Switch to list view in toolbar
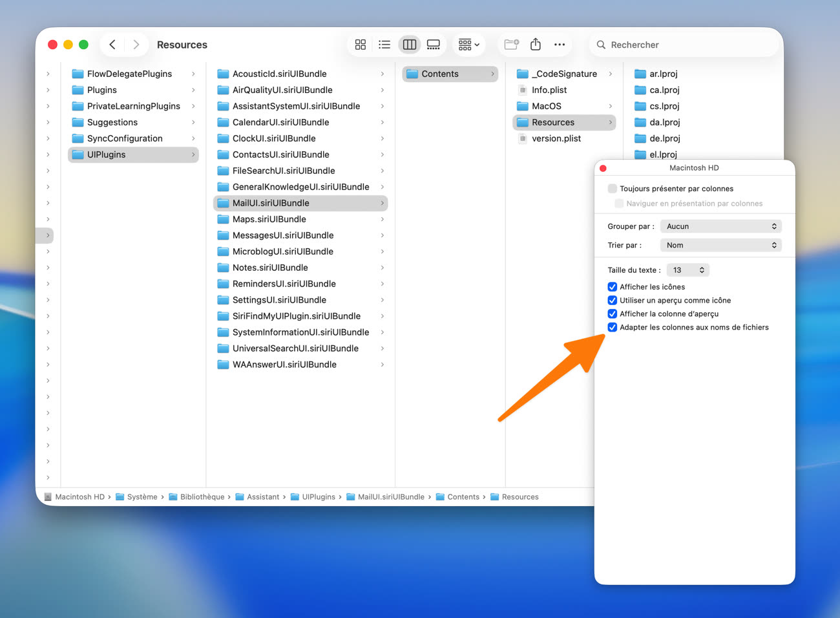The height and width of the screenshot is (618, 840). 384,45
